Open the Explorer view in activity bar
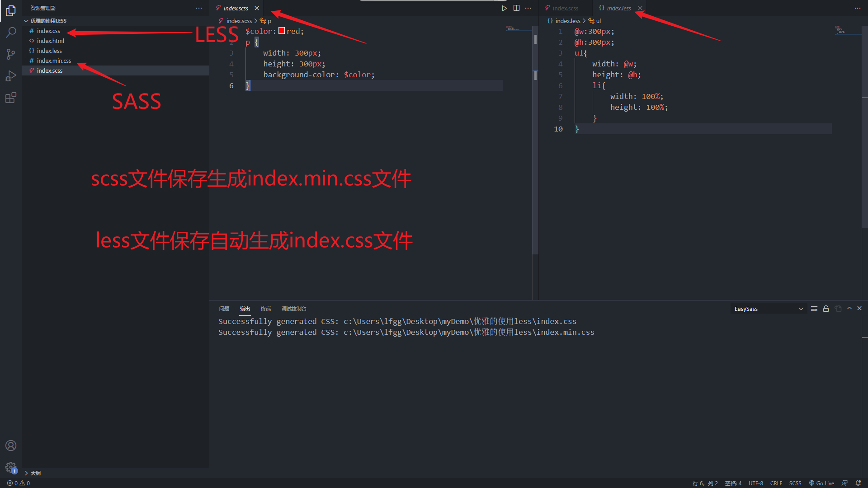This screenshot has height=488, width=868. (x=11, y=11)
